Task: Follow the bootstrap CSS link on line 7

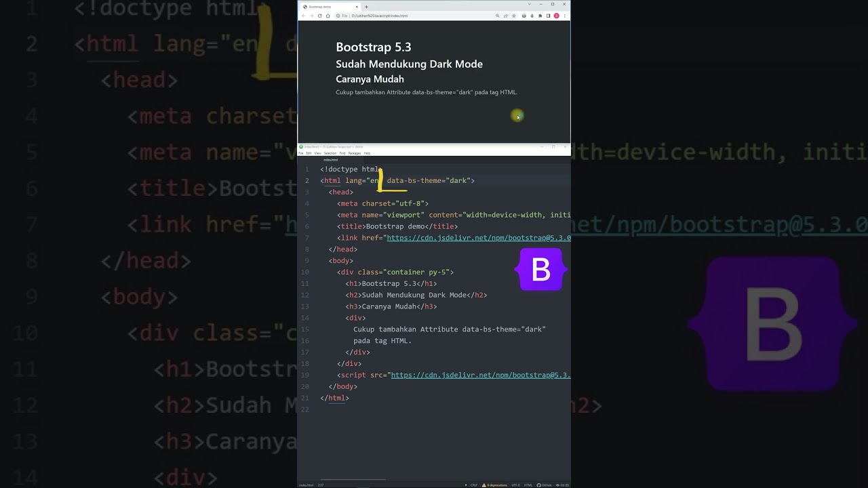Action: 478,238
